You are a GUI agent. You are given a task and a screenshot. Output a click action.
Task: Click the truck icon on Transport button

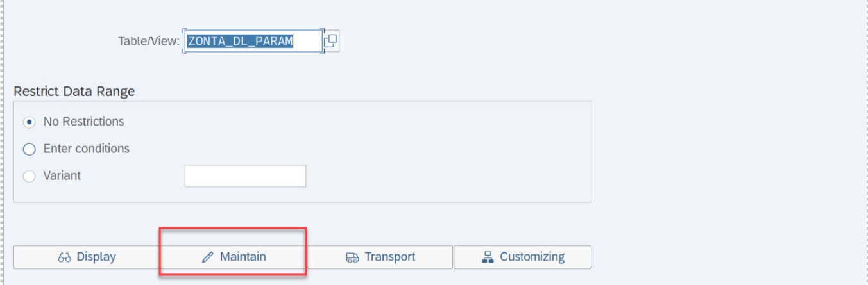(352, 257)
